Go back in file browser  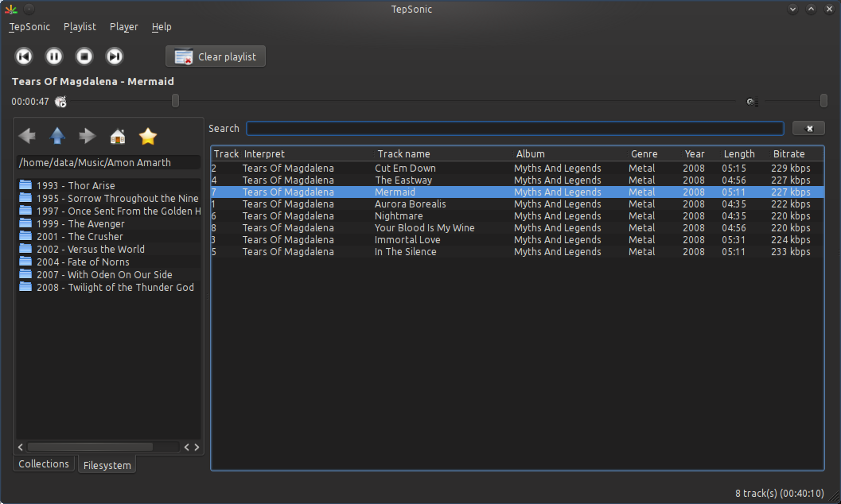pyautogui.click(x=27, y=136)
